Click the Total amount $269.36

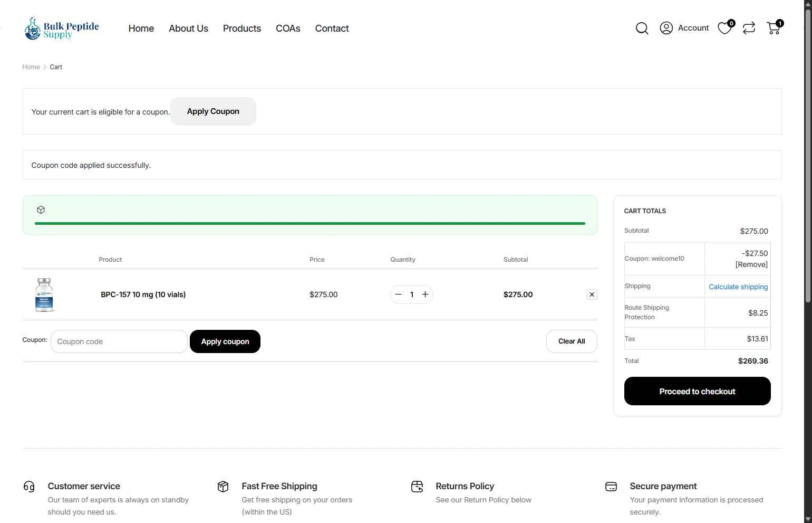click(x=753, y=361)
